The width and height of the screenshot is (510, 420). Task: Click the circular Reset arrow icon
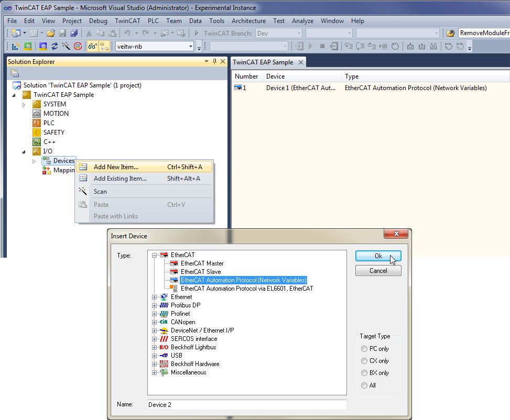(395, 47)
